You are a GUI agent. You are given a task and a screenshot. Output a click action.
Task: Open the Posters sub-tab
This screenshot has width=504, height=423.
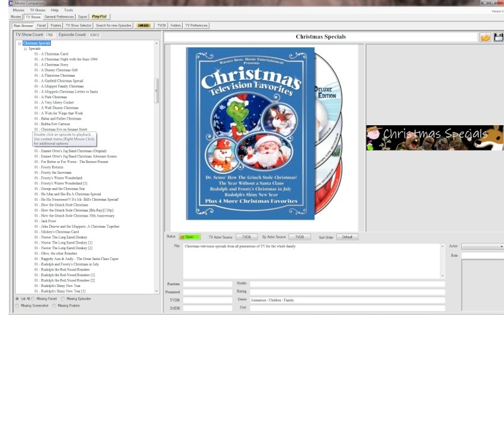click(55, 25)
